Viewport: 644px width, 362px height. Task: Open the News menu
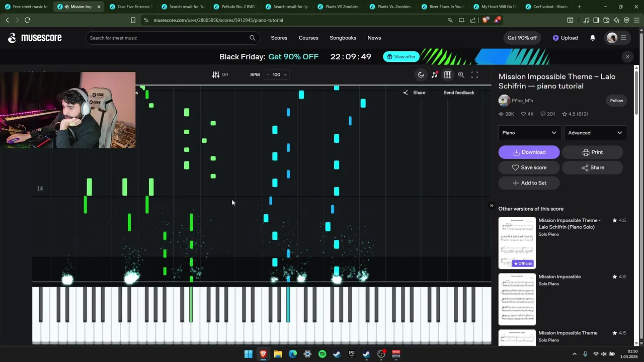[374, 38]
